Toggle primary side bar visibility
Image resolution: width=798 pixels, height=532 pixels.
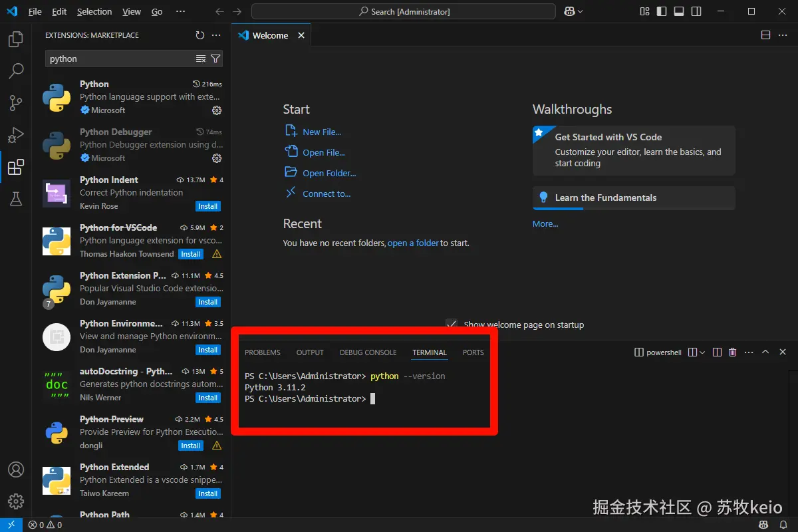662,11
